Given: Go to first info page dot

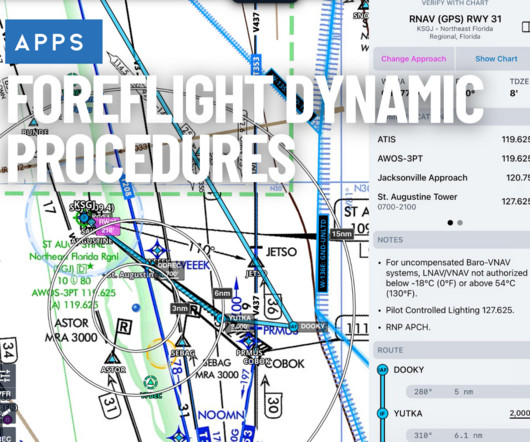Looking at the screenshot, I should click(x=450, y=223).
